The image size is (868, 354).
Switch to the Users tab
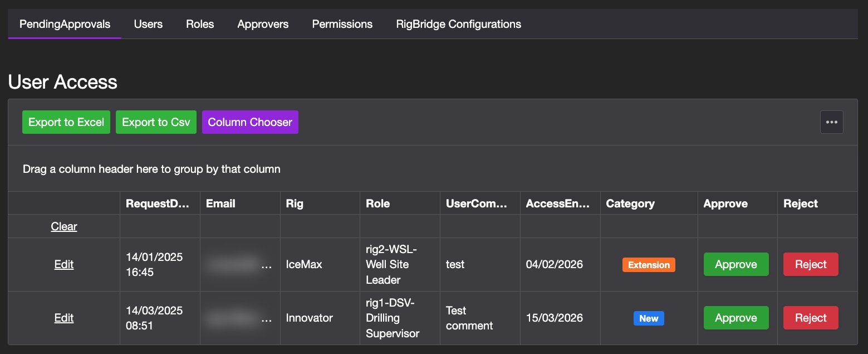point(148,24)
